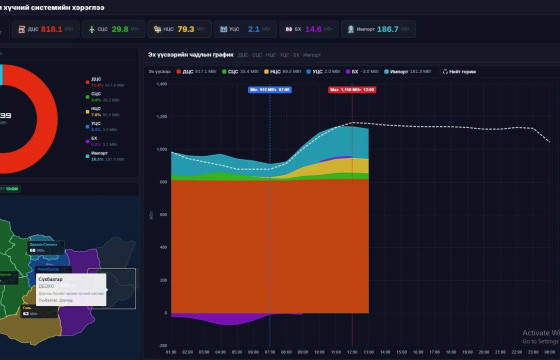Image resolution: width=560 pixels, height=360 pixels.
Task: Toggle СЦС series in chart legend
Action: (x=240, y=72)
